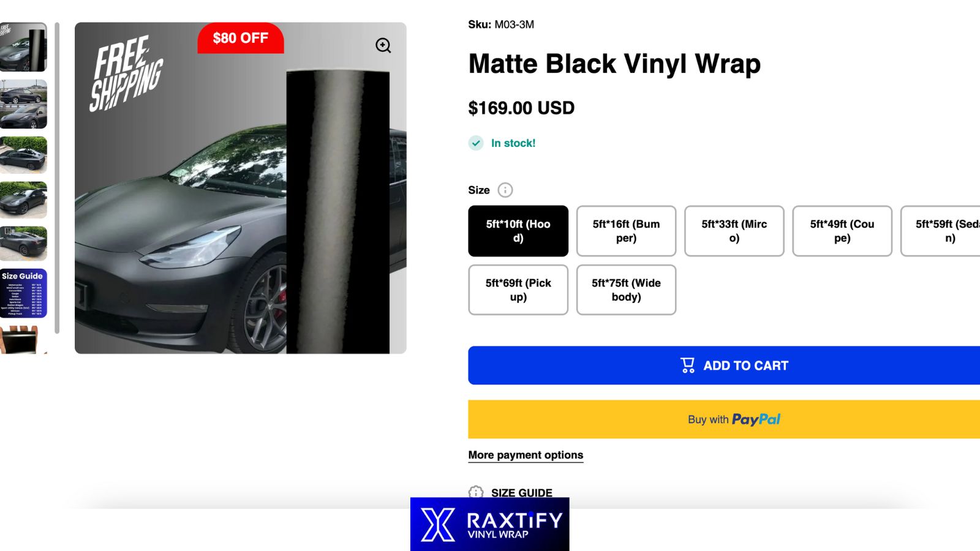Click the Buy with PayPal button
The width and height of the screenshot is (980, 551).
(x=734, y=419)
